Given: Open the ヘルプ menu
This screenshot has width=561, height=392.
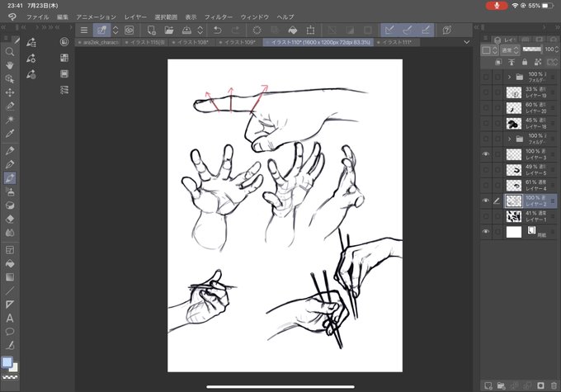Looking at the screenshot, I should click(285, 17).
